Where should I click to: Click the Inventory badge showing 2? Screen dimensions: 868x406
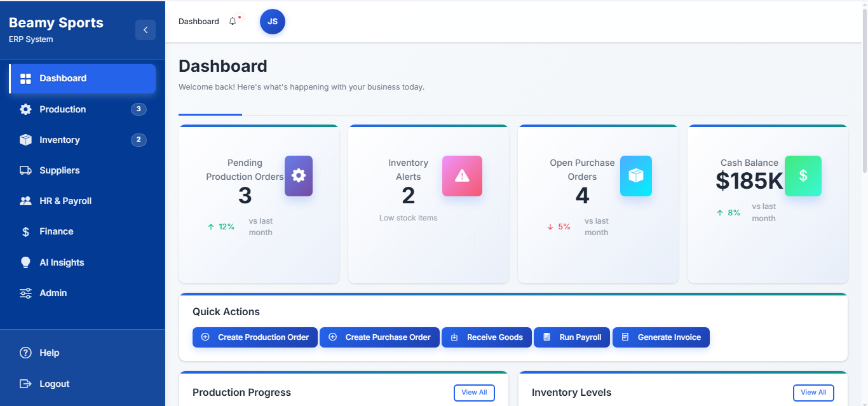click(x=139, y=140)
